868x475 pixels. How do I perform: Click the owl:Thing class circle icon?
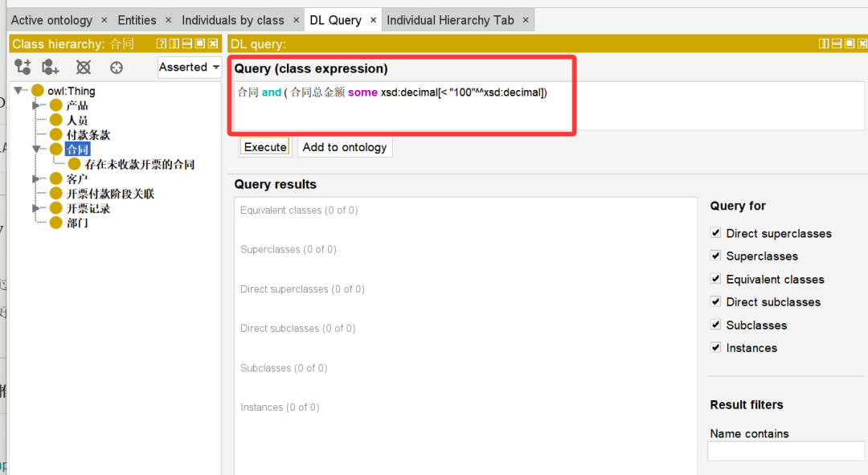point(38,90)
